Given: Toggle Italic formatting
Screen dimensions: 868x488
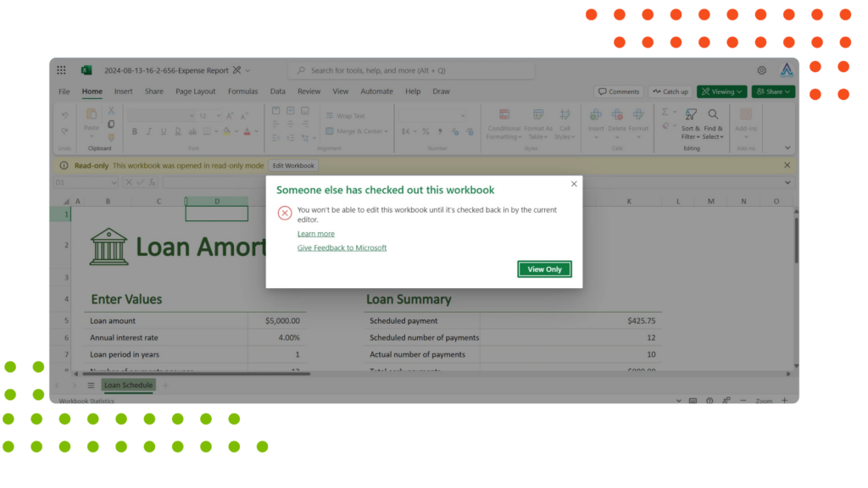Looking at the screenshot, I should (x=149, y=131).
